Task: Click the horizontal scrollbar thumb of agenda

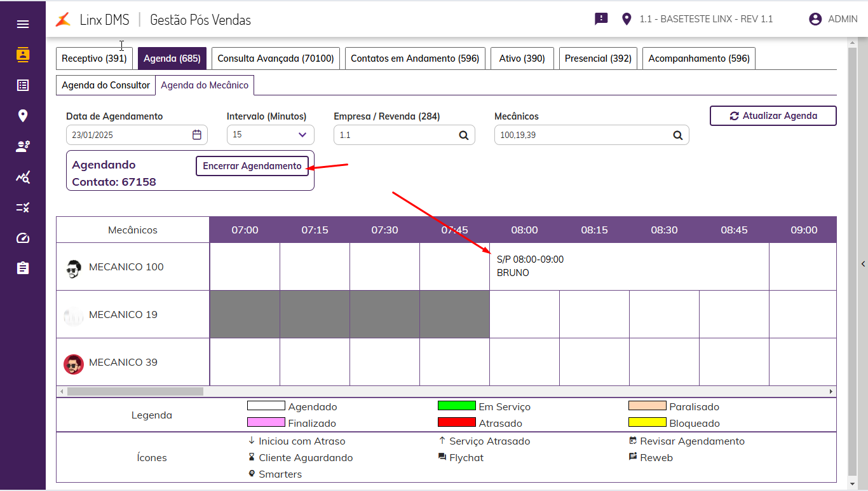Action: [x=135, y=392]
